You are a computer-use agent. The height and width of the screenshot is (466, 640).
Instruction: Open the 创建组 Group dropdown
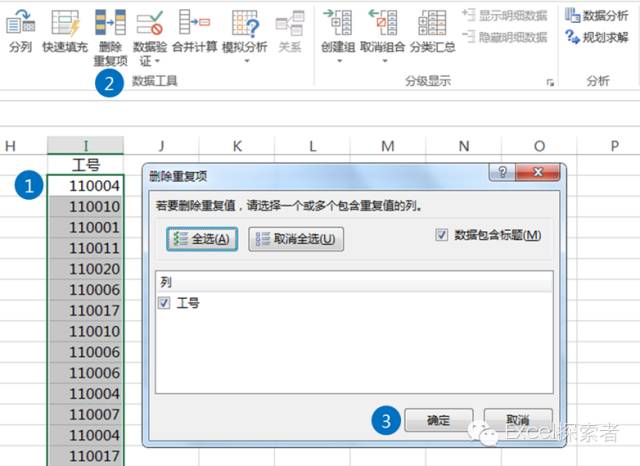[x=338, y=61]
